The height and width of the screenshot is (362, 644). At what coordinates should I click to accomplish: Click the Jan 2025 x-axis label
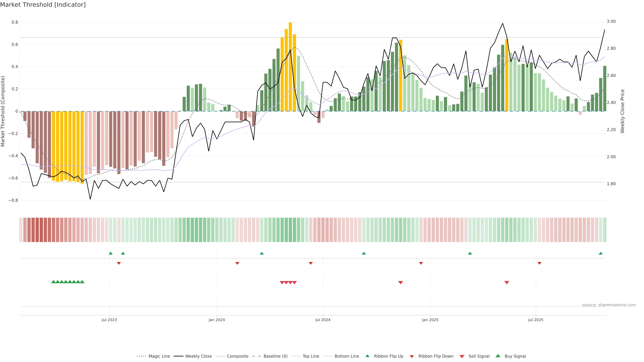(430, 320)
